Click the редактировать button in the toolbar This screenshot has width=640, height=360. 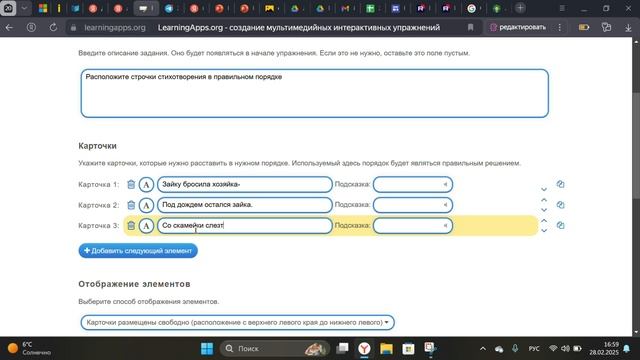coord(518,27)
